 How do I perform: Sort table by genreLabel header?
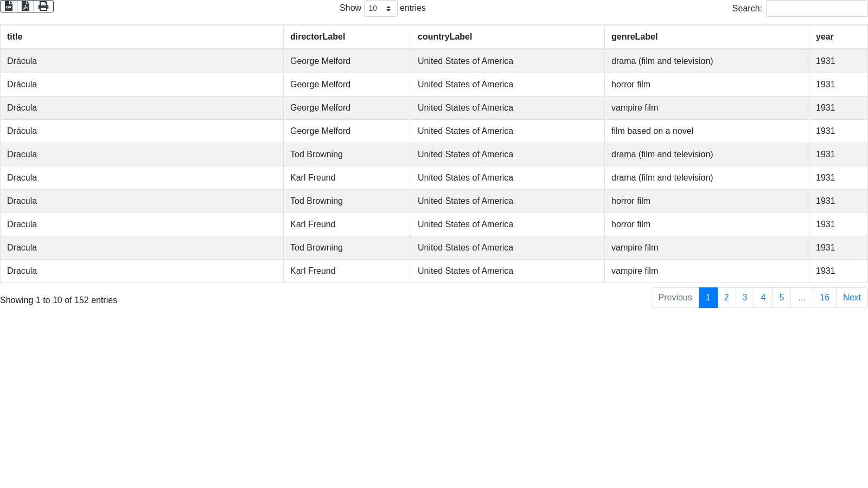[x=634, y=37]
